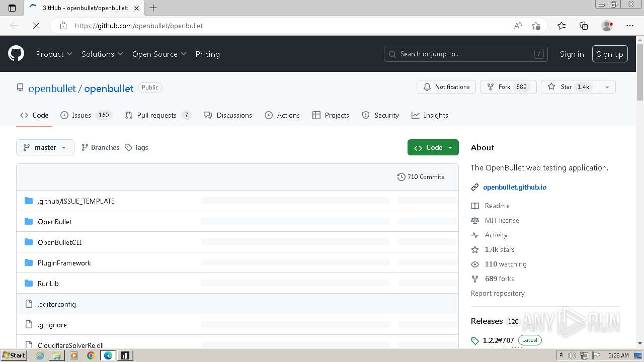Open the Projects tab
644x362 pixels.
click(x=331, y=115)
